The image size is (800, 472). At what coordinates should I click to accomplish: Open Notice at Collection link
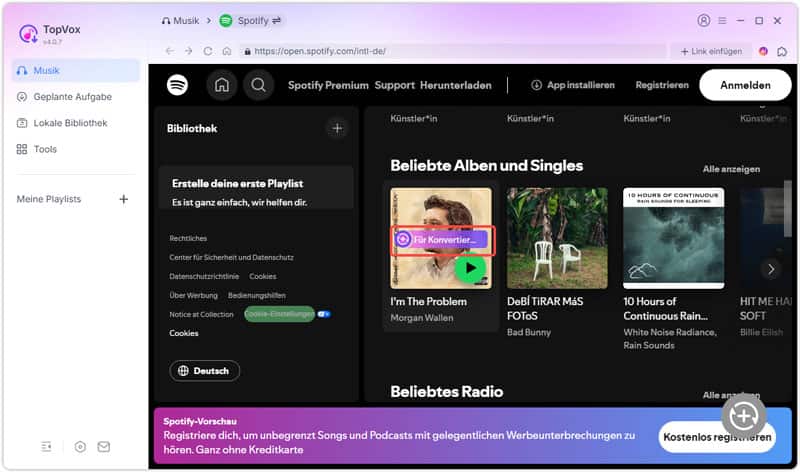(x=202, y=314)
